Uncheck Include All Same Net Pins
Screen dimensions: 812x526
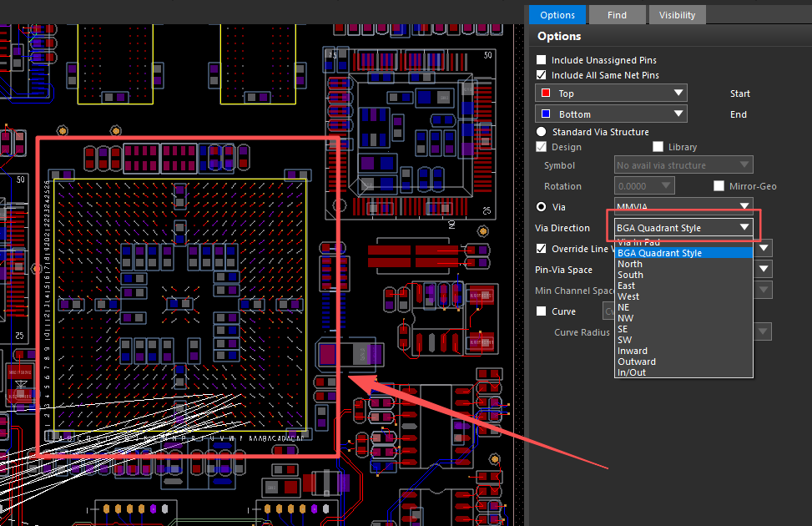point(542,75)
